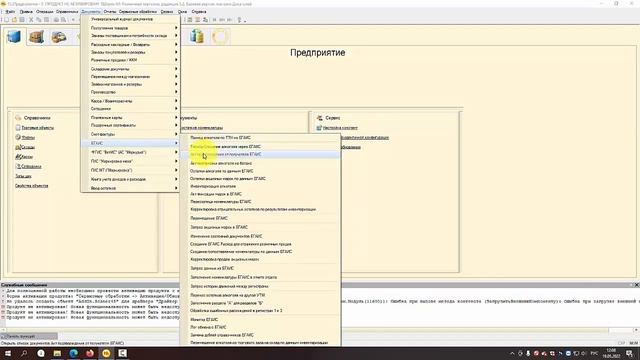Expand the Складские документы submenu arrow
The height and width of the screenshot is (360, 640).
tap(176, 69)
